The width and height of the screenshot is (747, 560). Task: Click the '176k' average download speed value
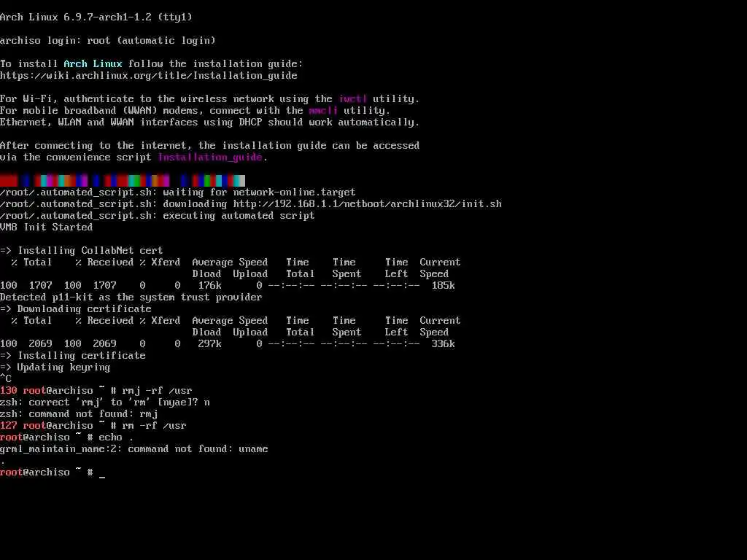click(x=209, y=286)
